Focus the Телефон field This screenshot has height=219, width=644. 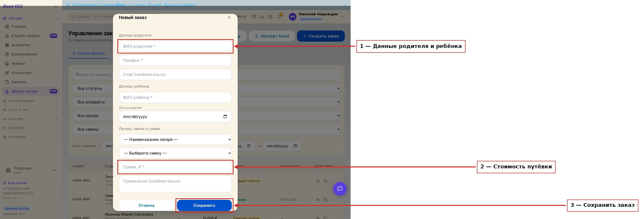(175, 60)
